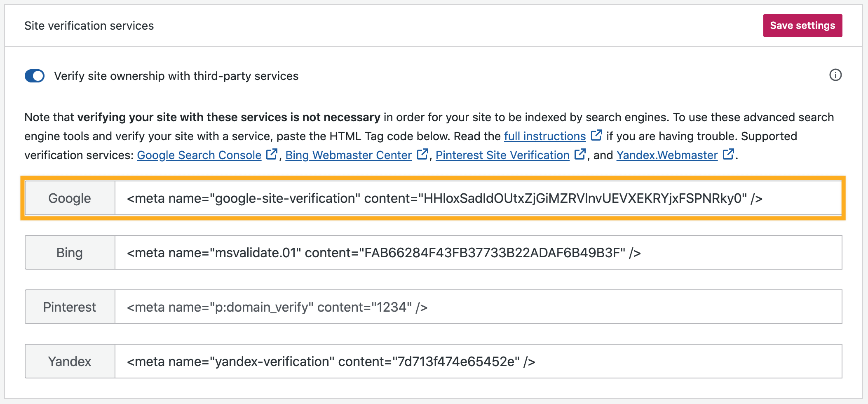Click the Bing field label
This screenshot has height=404, width=868.
click(x=69, y=252)
